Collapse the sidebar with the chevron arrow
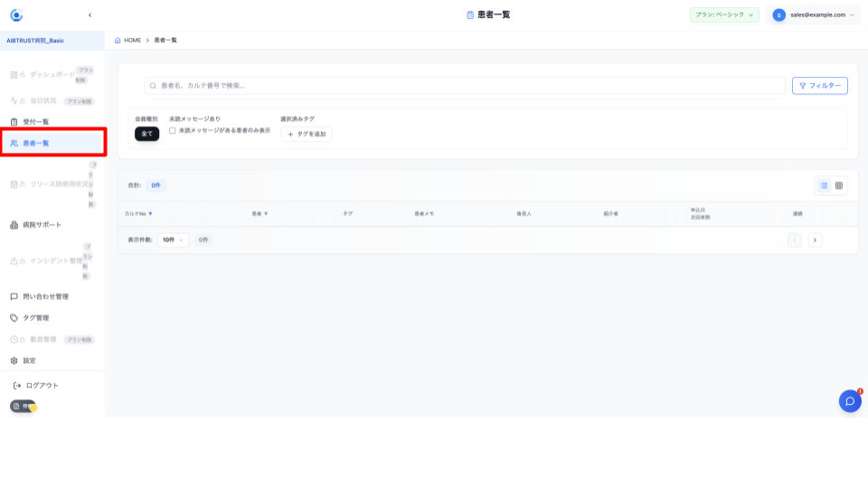Image resolution: width=868 pixels, height=488 pixels. (x=90, y=15)
